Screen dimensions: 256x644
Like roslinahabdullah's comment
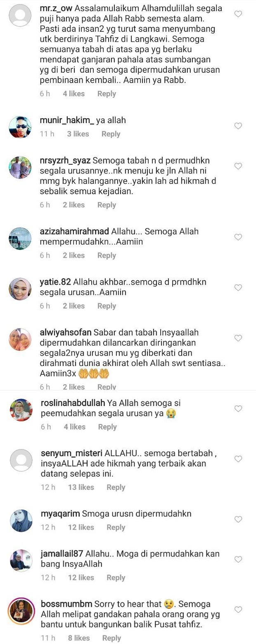pyautogui.click(x=238, y=409)
